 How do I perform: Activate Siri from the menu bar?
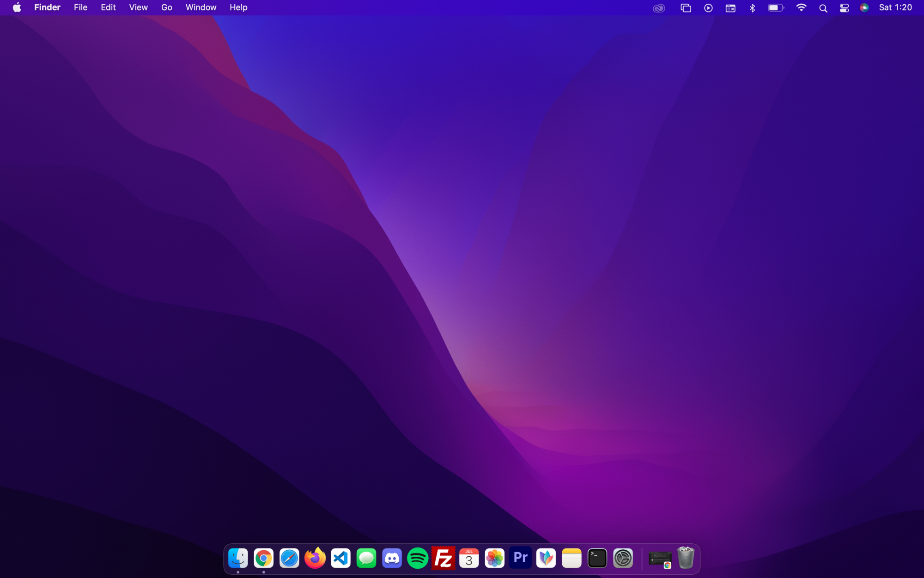[x=864, y=8]
